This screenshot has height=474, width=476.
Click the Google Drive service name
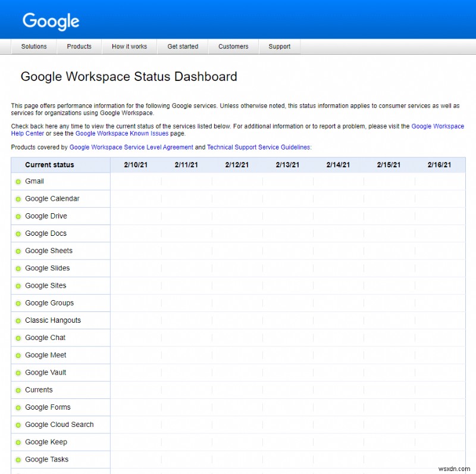[46, 216]
